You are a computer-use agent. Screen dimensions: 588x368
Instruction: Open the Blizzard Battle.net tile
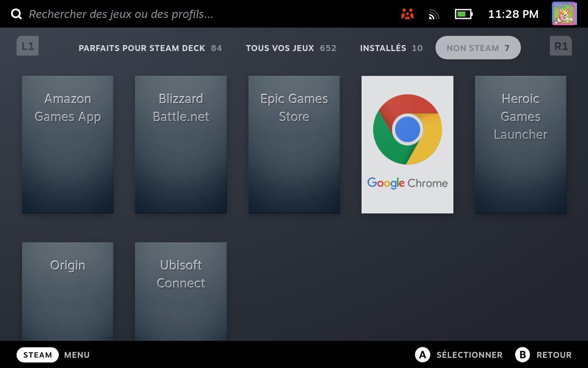pyautogui.click(x=181, y=144)
